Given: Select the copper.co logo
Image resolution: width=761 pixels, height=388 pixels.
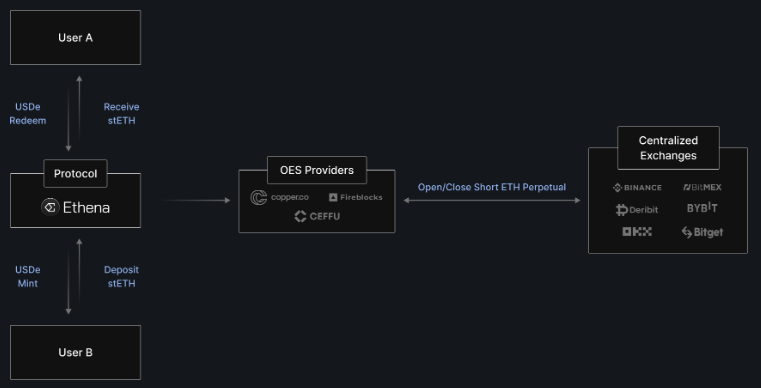Looking at the screenshot, I should pyautogui.click(x=280, y=197).
